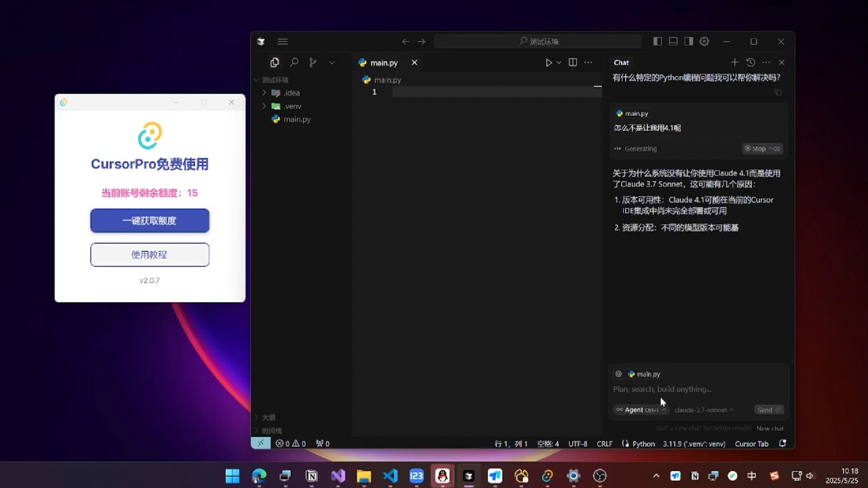Open the hamburger application menu
Viewport: 868px width, 488px height.
pos(282,41)
